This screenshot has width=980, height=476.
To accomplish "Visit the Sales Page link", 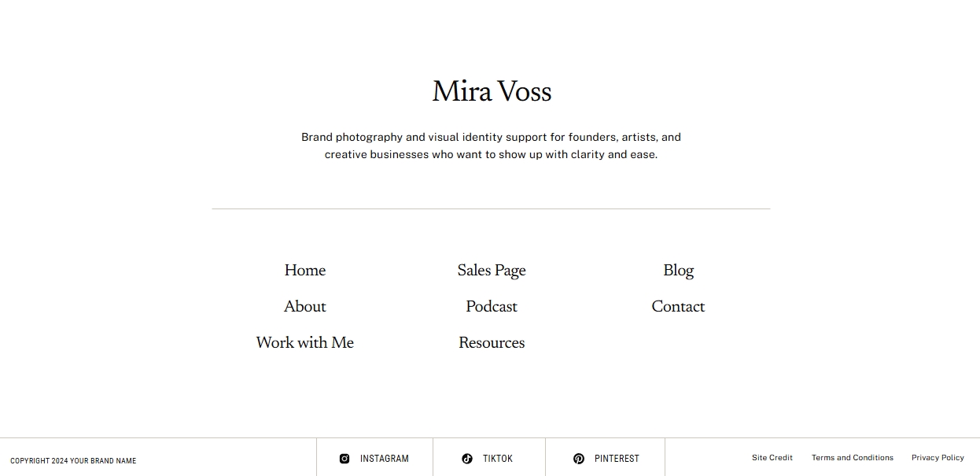I will [x=492, y=271].
